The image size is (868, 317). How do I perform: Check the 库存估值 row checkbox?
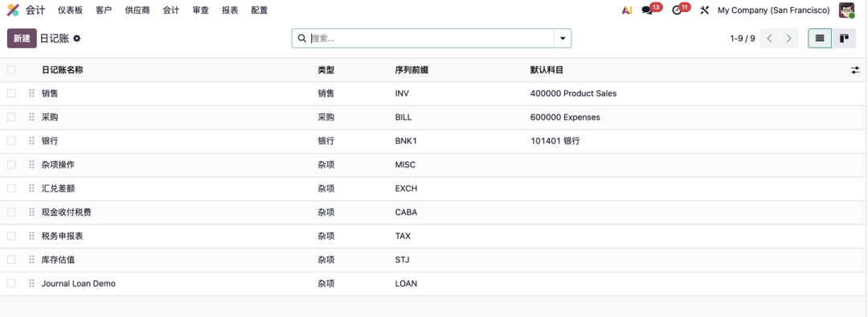11,260
